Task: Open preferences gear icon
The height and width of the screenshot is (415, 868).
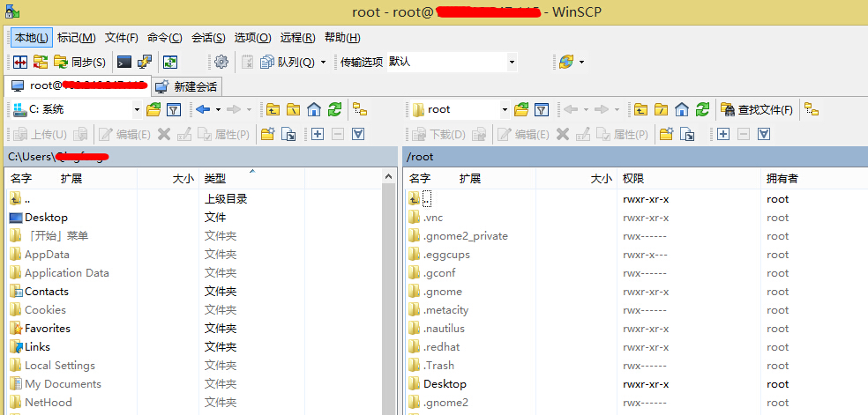Action: click(x=221, y=62)
